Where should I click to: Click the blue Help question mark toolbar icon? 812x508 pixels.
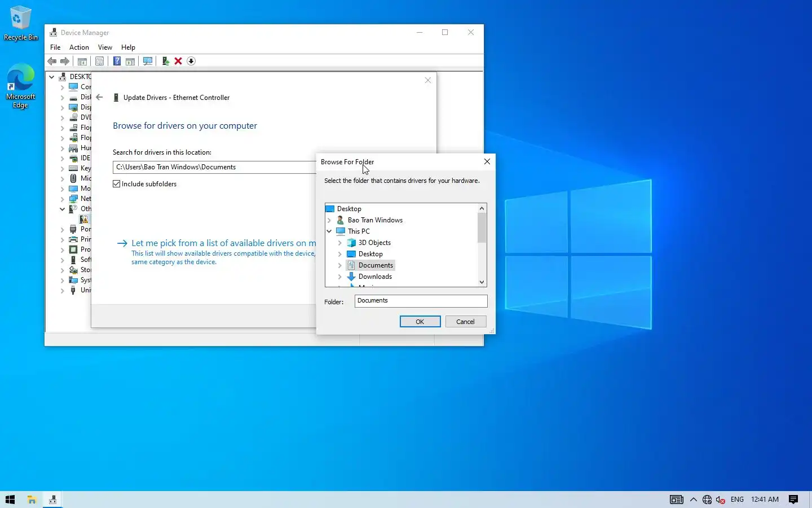click(x=117, y=61)
